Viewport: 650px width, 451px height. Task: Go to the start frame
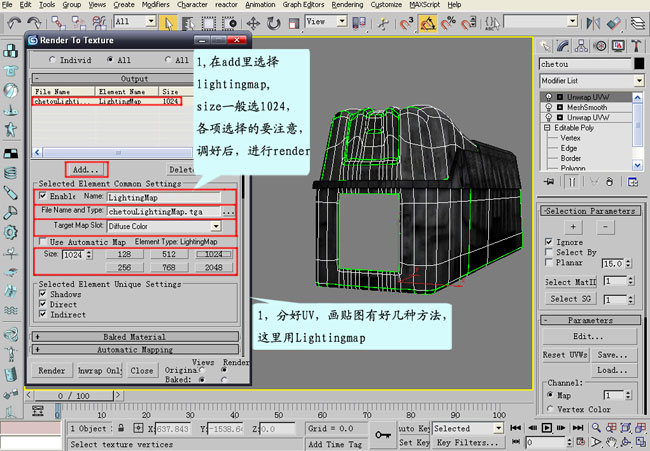[x=516, y=427]
